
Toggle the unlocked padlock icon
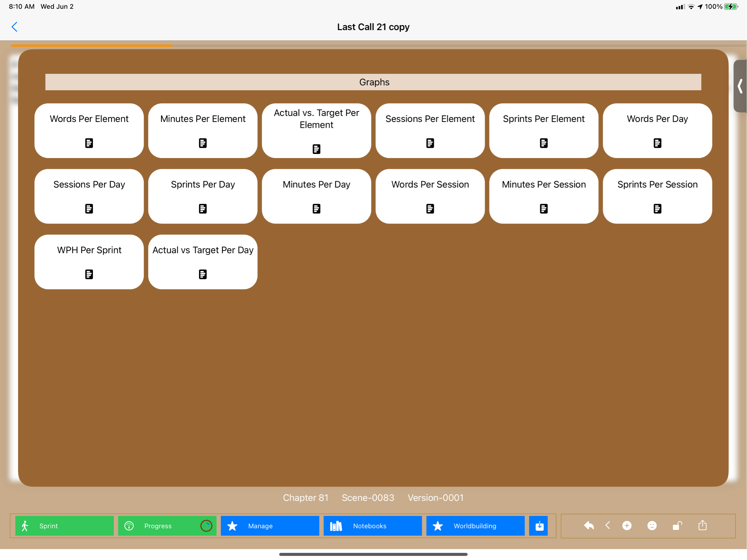pyautogui.click(x=677, y=525)
